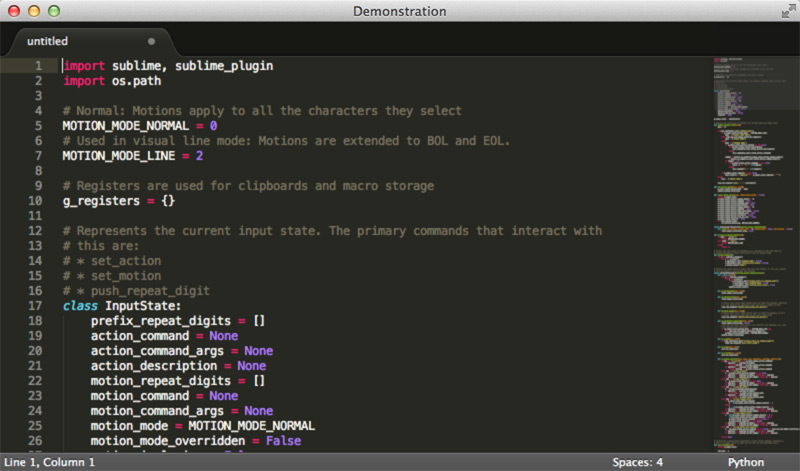Click the comment '# * set_action'

pos(112,261)
